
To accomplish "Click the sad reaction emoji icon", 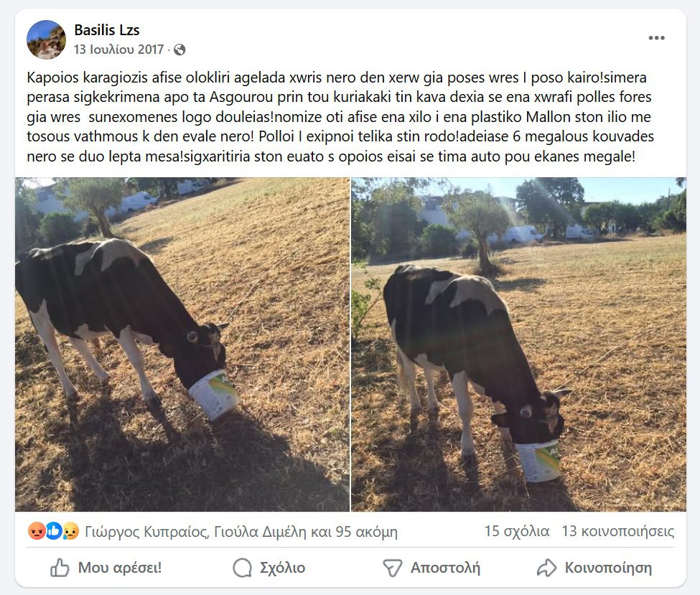I will coord(70,531).
